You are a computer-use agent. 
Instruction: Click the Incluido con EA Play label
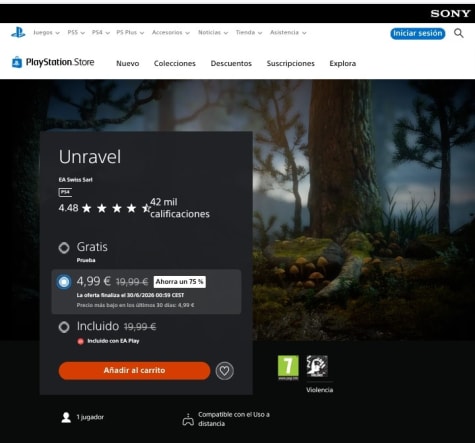click(x=113, y=341)
